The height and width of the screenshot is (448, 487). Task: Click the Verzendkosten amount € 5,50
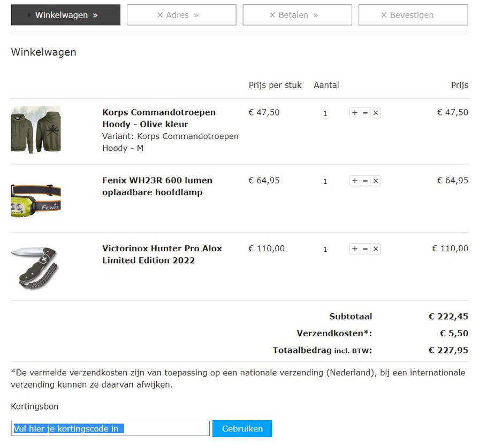pos(454,333)
